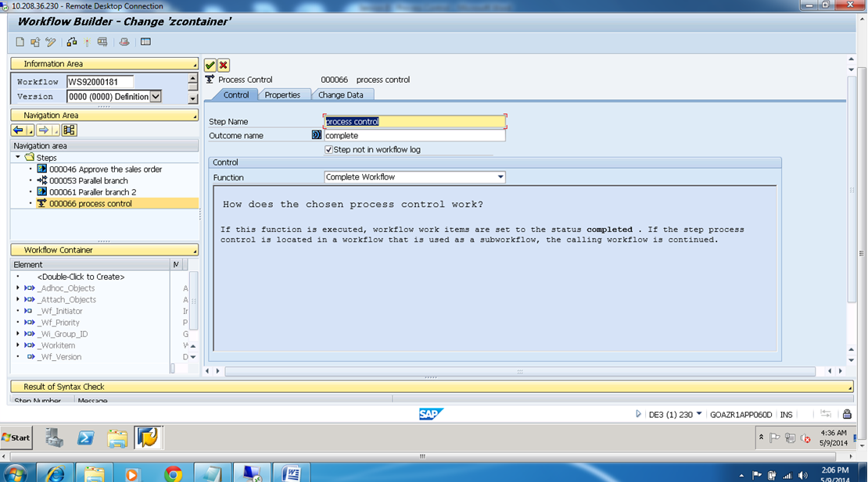This screenshot has width=868, height=482.
Task: Open the workflow graphical layout icon
Action: click(146, 41)
